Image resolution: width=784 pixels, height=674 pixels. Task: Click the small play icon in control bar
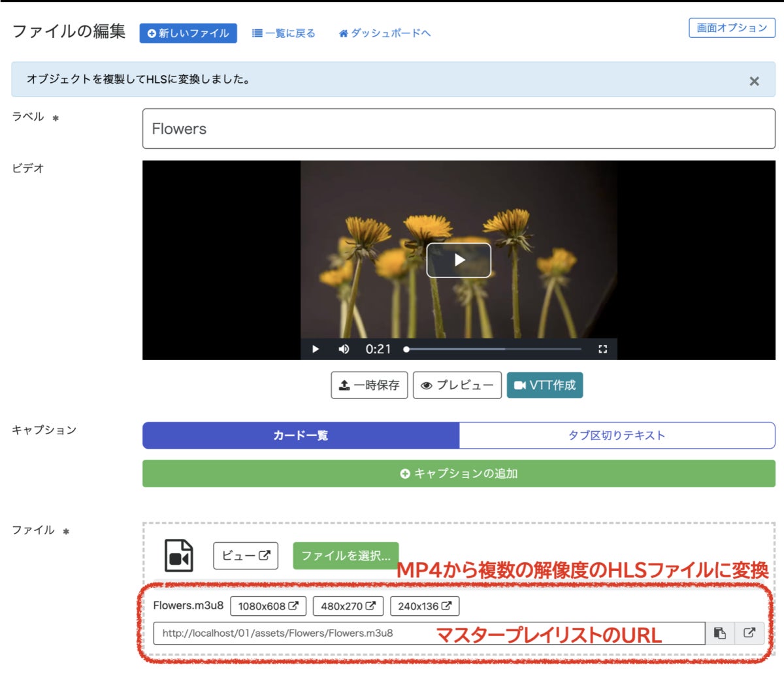(x=316, y=349)
